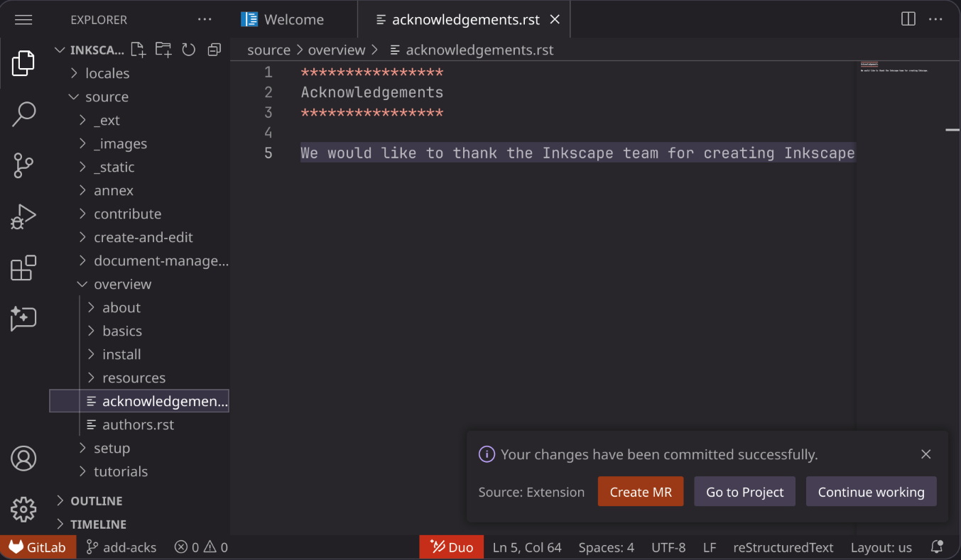Expand the tutorials folder
This screenshot has width=961, height=560.
click(139, 471)
